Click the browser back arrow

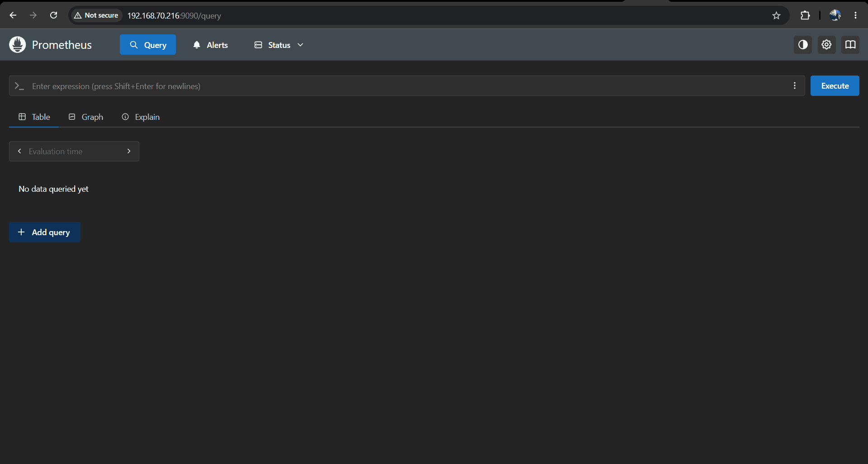[x=13, y=15]
